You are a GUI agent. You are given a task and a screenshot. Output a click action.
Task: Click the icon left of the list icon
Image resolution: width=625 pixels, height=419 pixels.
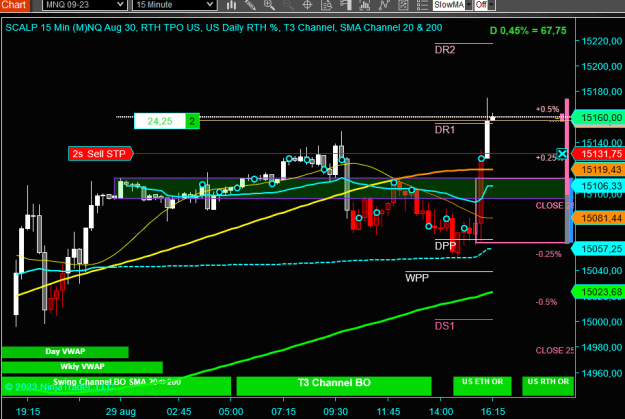tap(403, 5)
